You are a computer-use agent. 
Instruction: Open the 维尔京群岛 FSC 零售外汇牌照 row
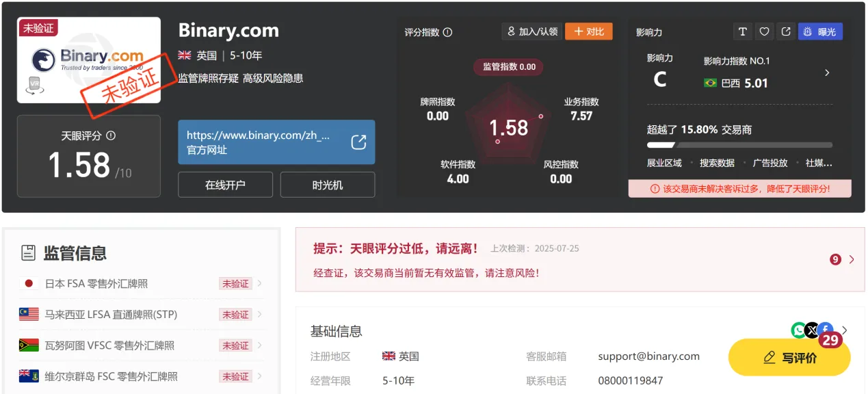(x=142, y=376)
